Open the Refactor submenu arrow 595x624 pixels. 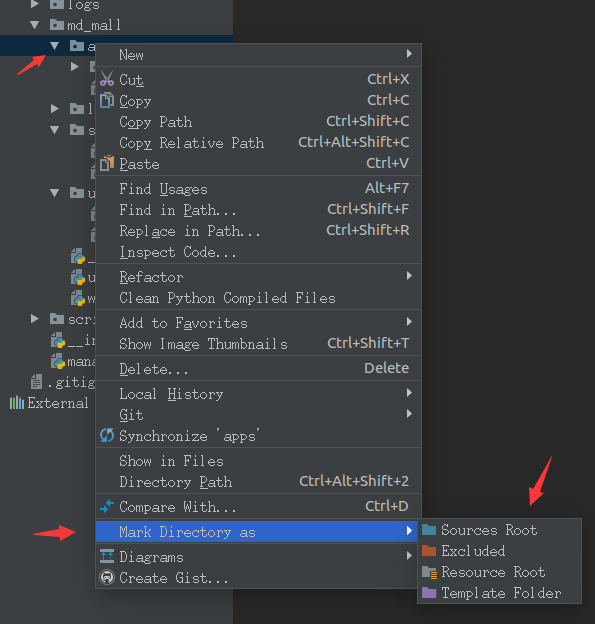(409, 275)
